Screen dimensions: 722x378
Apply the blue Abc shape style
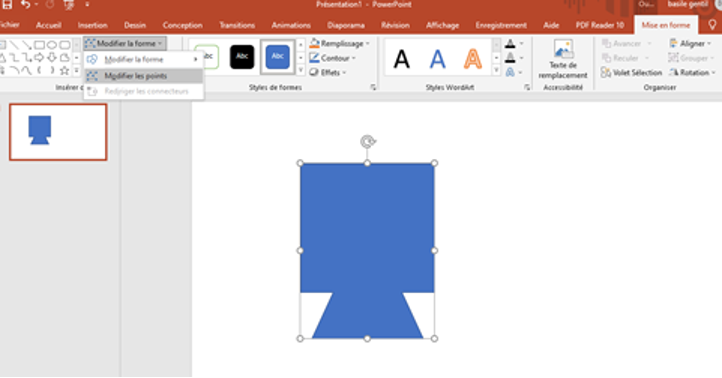[x=277, y=57]
